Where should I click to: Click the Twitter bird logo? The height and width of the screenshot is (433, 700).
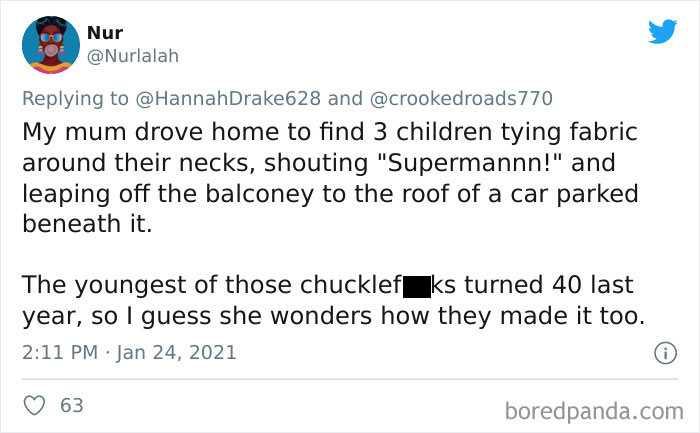661,32
